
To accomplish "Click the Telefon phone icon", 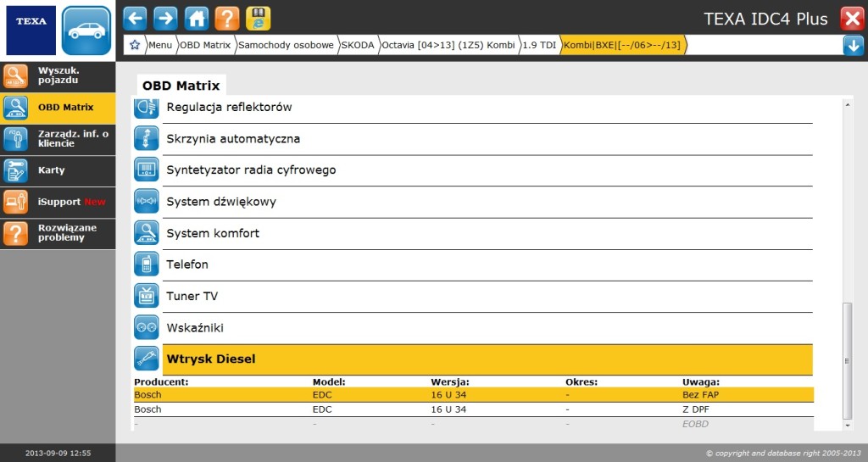I will click(146, 264).
